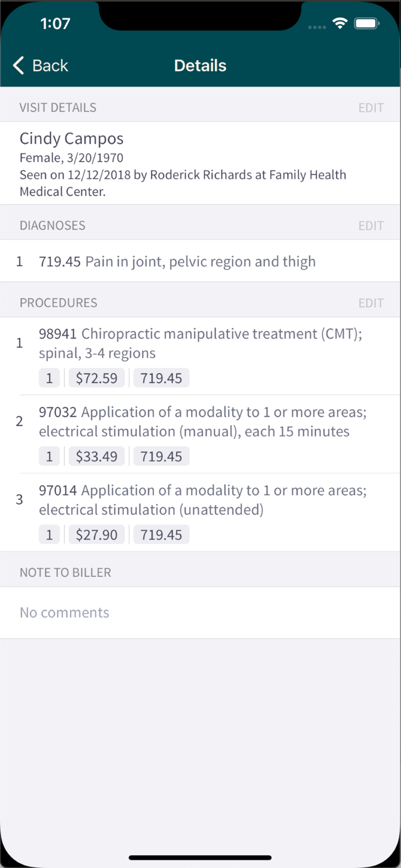The height and width of the screenshot is (868, 401).
Task: Tap the Wi-Fi status icon
Action: pyautogui.click(x=340, y=23)
